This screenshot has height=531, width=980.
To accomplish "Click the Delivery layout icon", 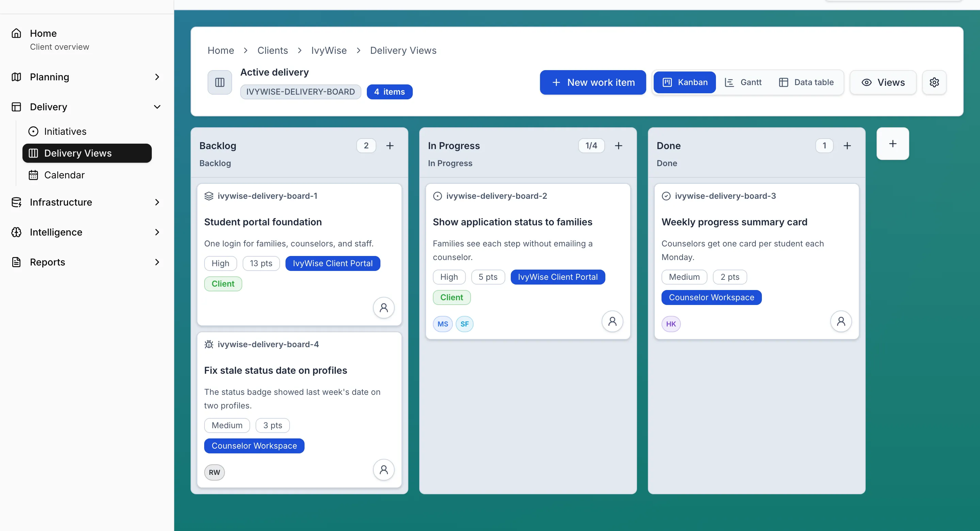I will pyautogui.click(x=16, y=107).
